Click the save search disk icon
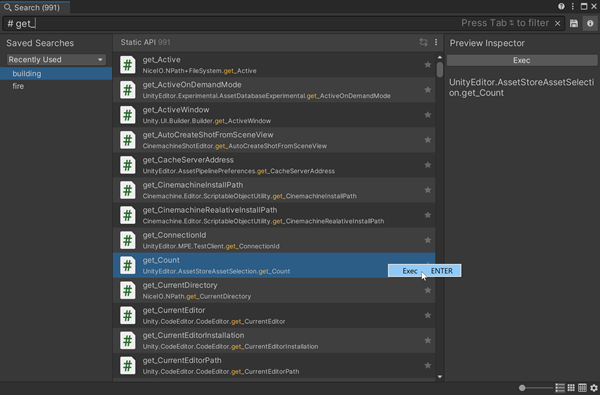Viewport: 600px width, 395px height. pyautogui.click(x=574, y=23)
